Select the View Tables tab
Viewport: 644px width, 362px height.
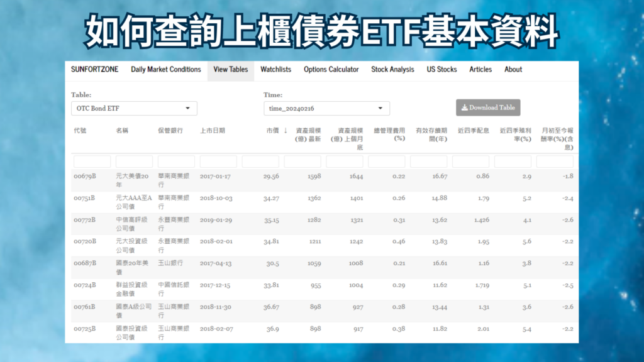pyautogui.click(x=230, y=70)
